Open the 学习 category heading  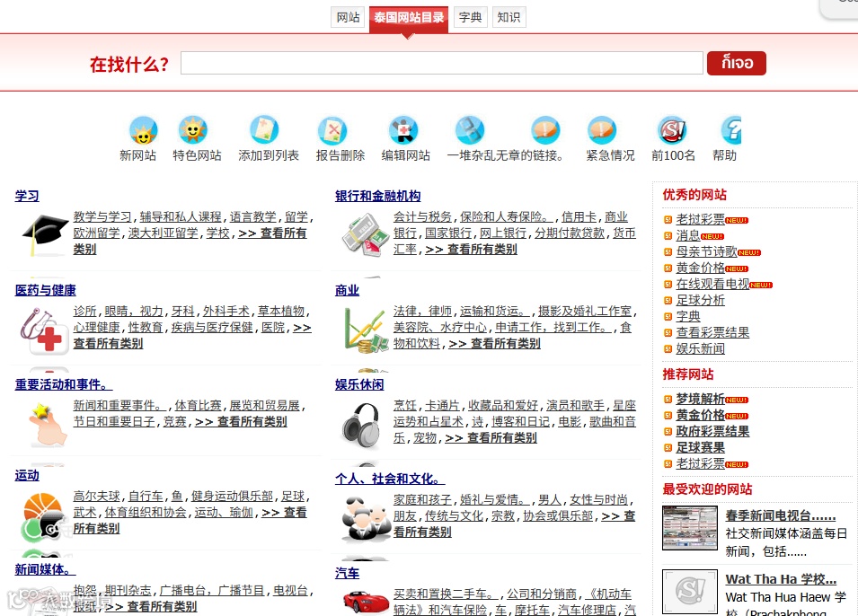click(27, 196)
